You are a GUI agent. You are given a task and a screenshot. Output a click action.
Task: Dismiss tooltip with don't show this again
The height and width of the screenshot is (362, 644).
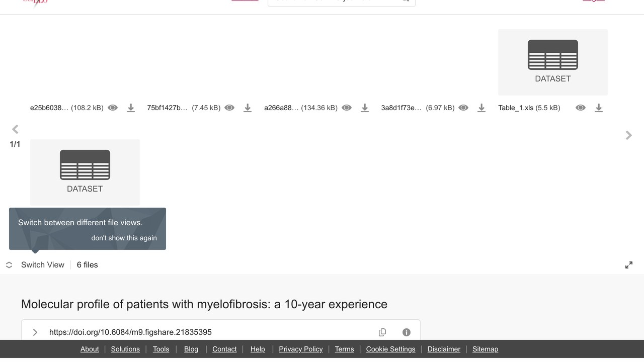pyautogui.click(x=124, y=238)
